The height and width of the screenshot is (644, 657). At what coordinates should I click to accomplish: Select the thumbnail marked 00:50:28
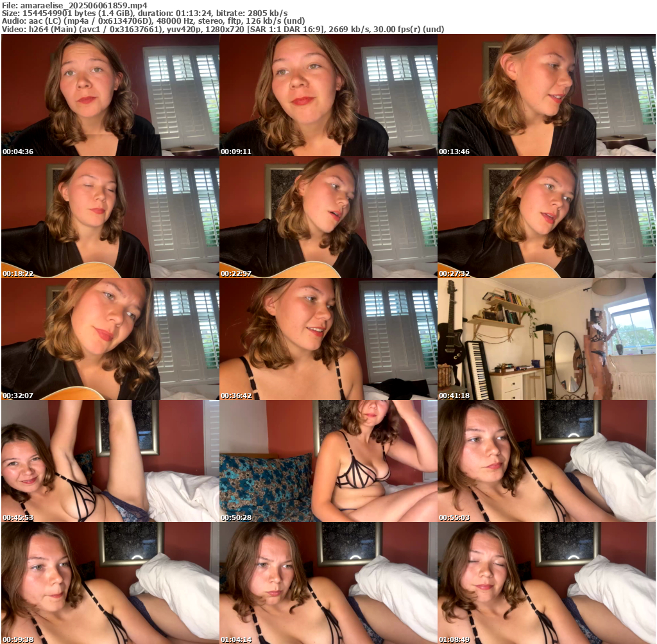click(328, 461)
